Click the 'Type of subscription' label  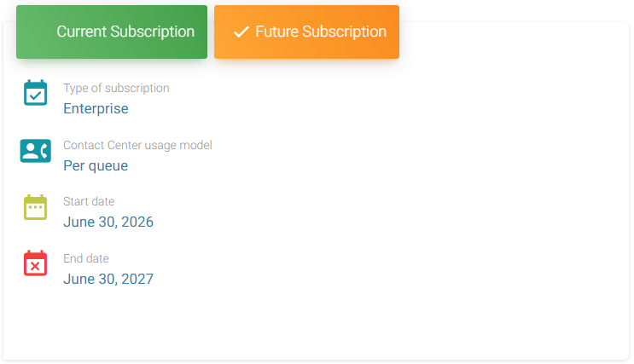[x=116, y=88]
